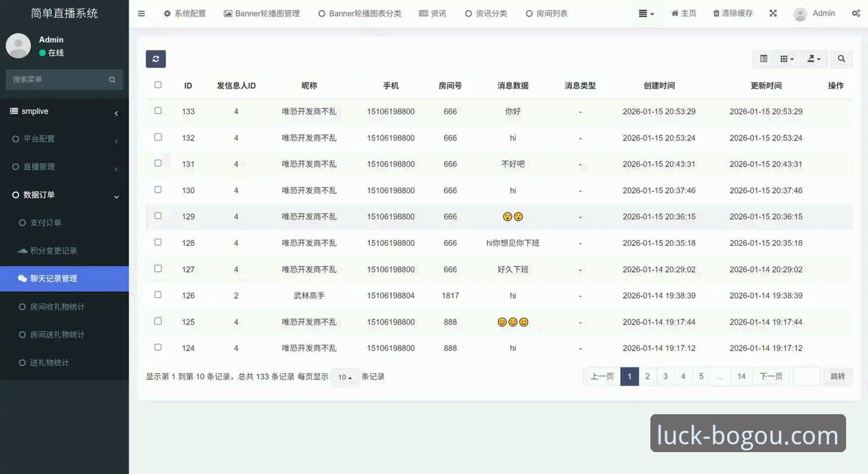Click the 下一页 next page button
The width and height of the screenshot is (868, 474).
coord(771,376)
